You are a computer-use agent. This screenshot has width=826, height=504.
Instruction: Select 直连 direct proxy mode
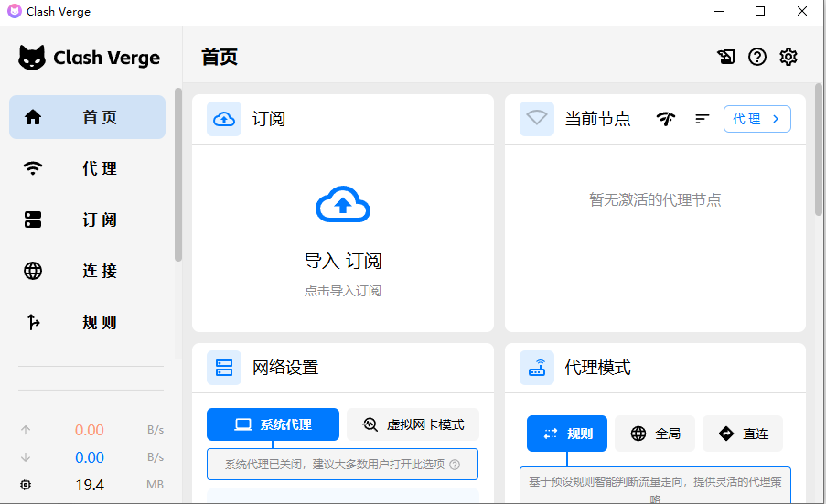[743, 434]
